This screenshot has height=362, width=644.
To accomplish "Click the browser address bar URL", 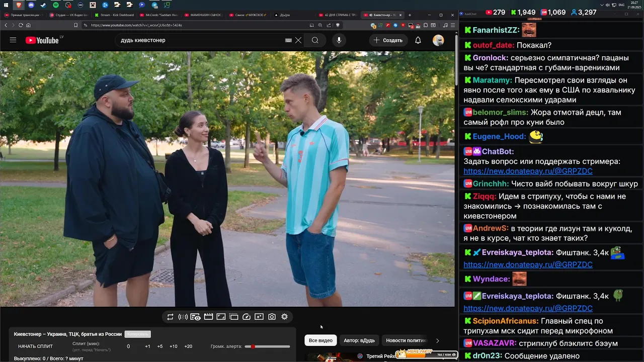I will pos(136,25).
